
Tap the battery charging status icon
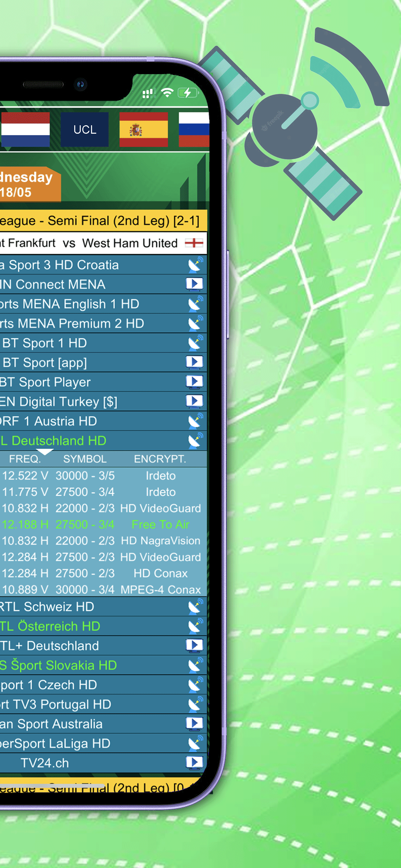188,92
